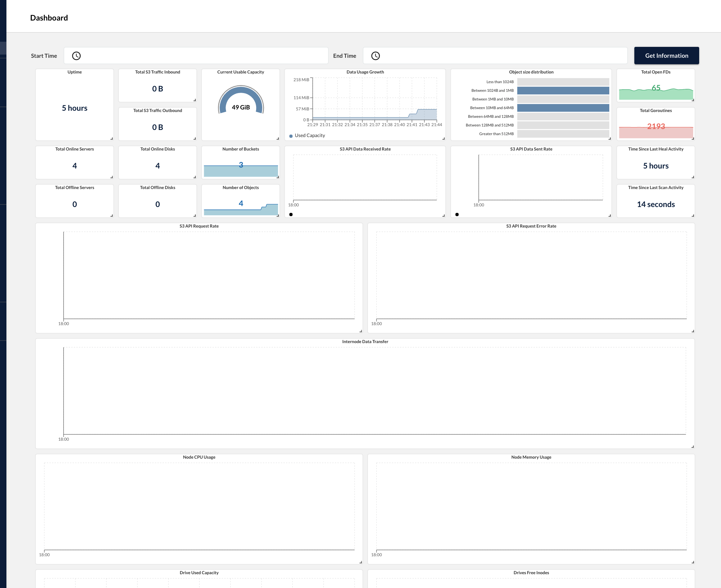
Task: Click the Total Online Servers value 4
Action: click(x=74, y=166)
